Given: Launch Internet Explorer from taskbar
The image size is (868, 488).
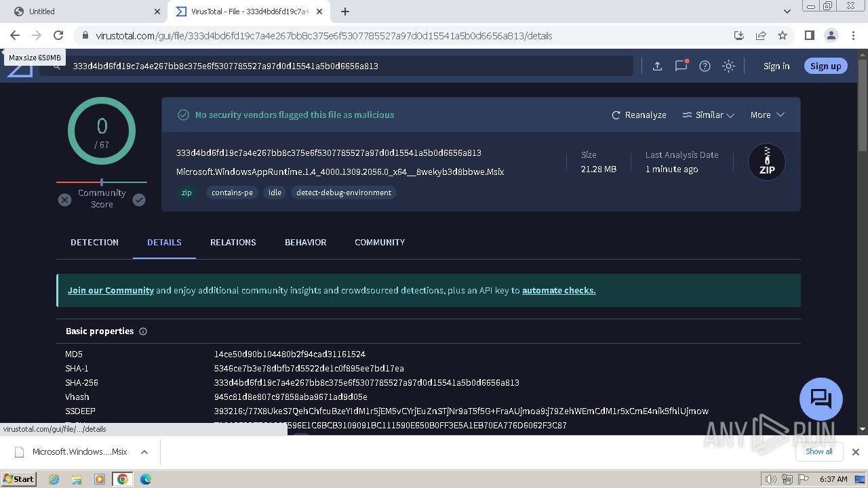Looking at the screenshot, I should [x=54, y=479].
